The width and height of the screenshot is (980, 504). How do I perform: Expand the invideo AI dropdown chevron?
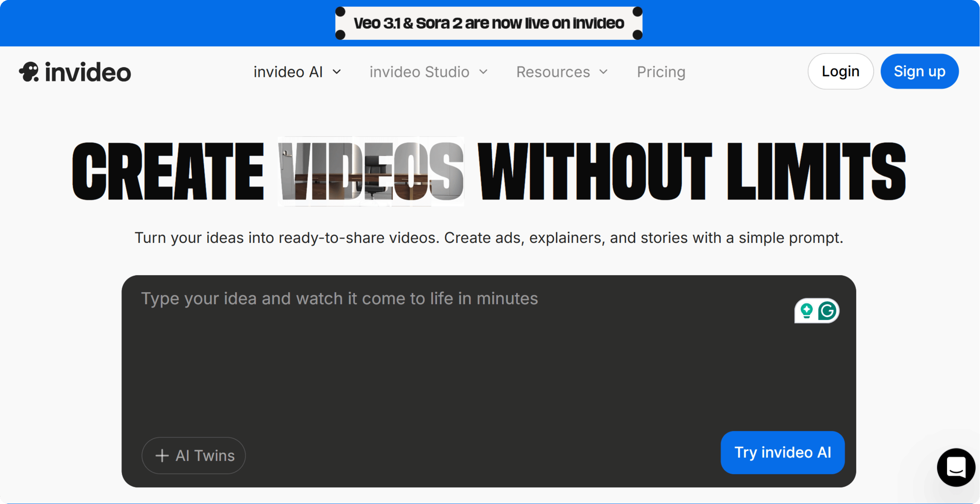(337, 72)
